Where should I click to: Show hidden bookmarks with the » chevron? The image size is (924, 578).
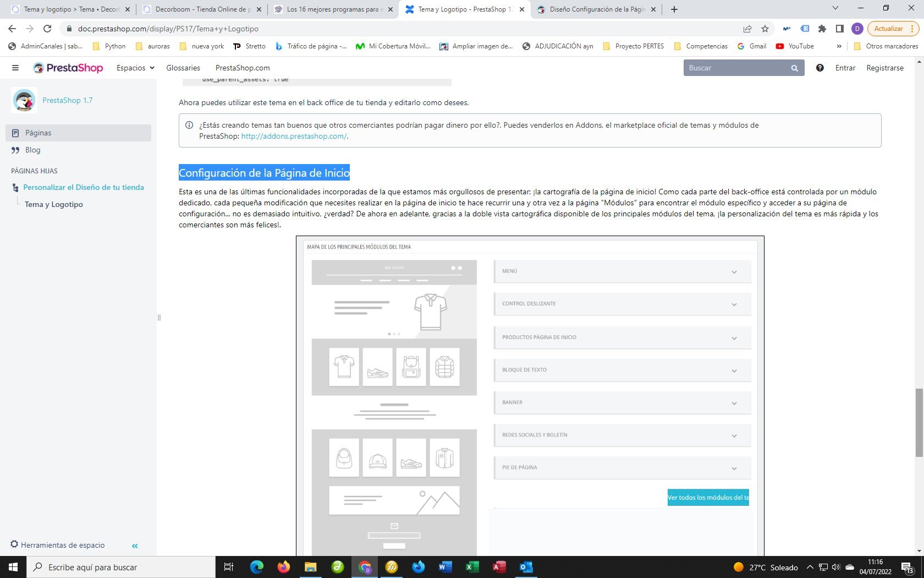[839, 46]
